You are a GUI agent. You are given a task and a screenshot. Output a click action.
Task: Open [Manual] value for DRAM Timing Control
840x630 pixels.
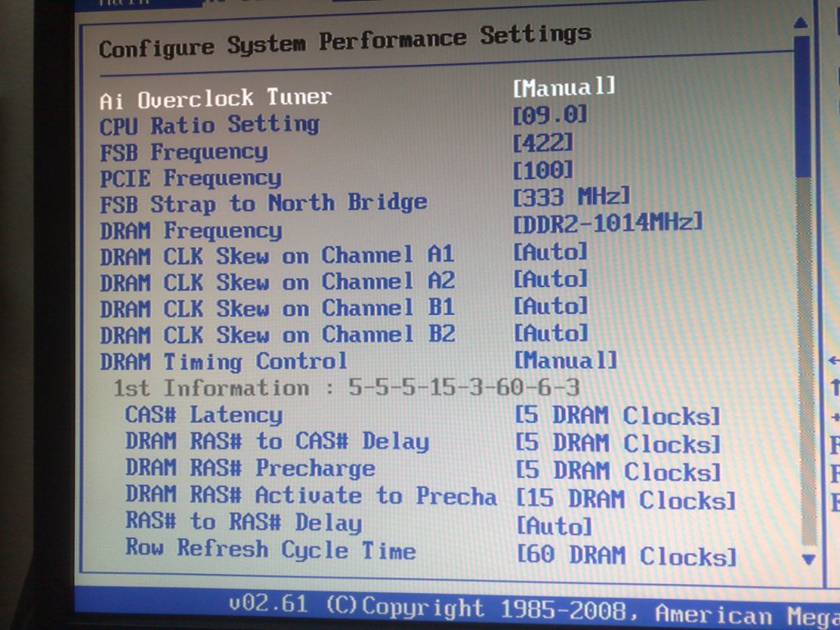(x=565, y=360)
